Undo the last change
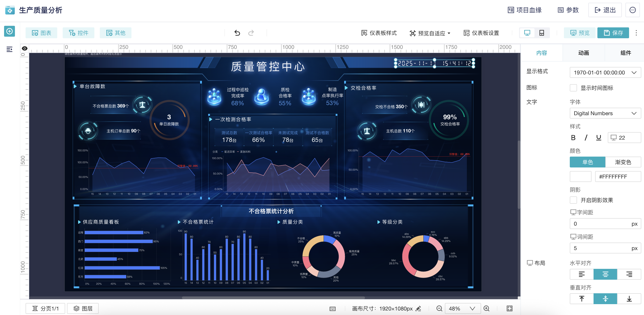Image resolution: width=644 pixels, height=315 pixels. tap(237, 33)
